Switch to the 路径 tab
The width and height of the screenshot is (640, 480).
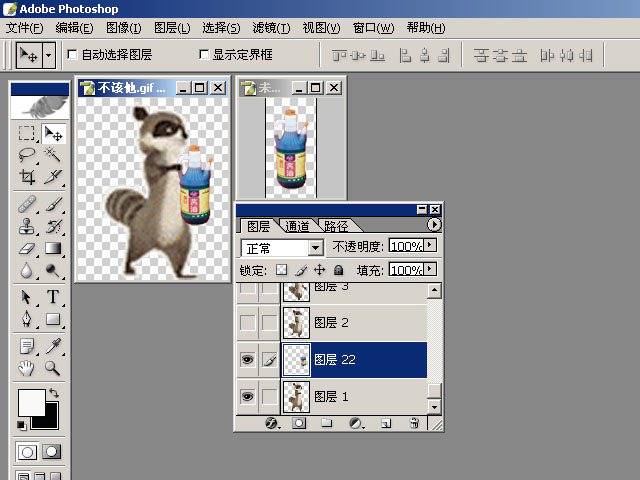coord(337,226)
